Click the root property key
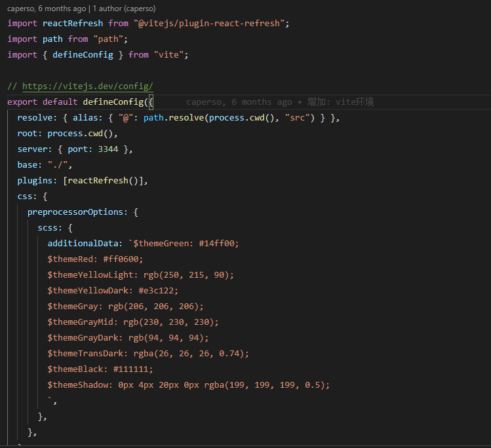 coord(28,133)
